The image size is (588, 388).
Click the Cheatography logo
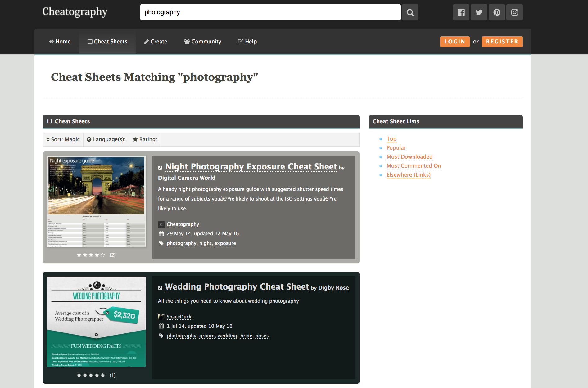click(75, 12)
